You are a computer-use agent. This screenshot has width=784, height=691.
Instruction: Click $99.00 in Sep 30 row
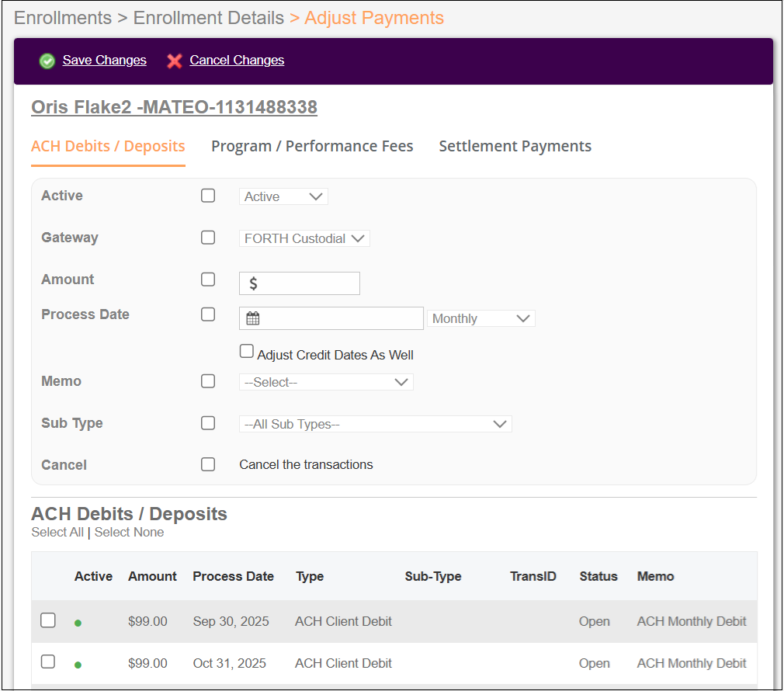147,621
